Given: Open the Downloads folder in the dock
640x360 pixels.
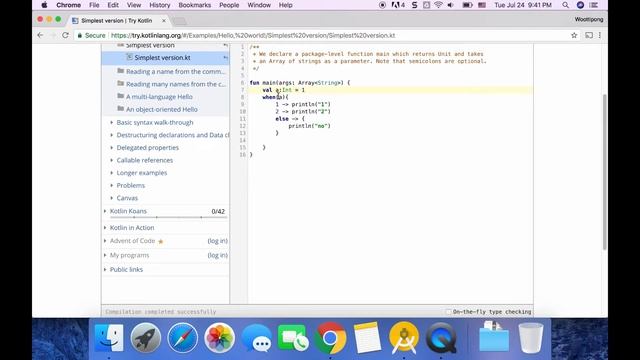Looking at the screenshot, I should (x=494, y=337).
